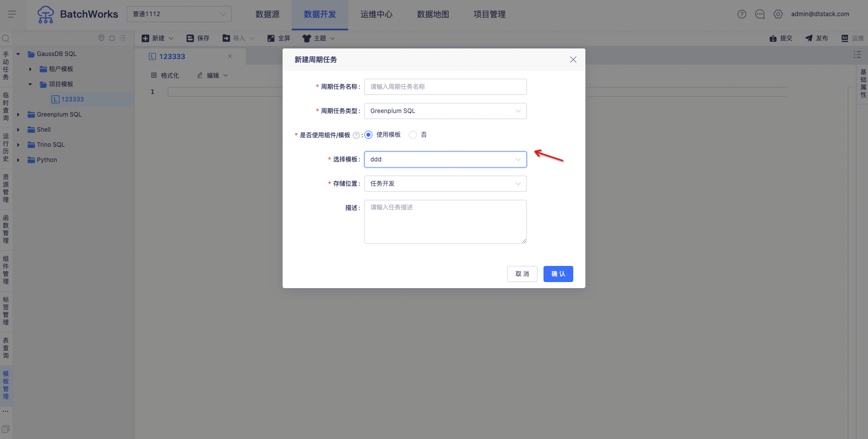Click the 导入 import toolbar item
868x439 pixels.
[238, 38]
